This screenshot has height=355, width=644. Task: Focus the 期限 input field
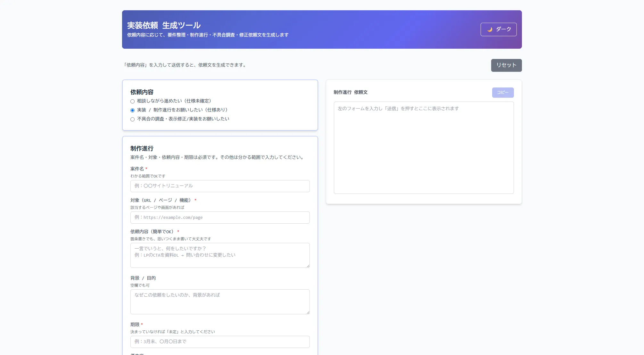click(x=220, y=342)
